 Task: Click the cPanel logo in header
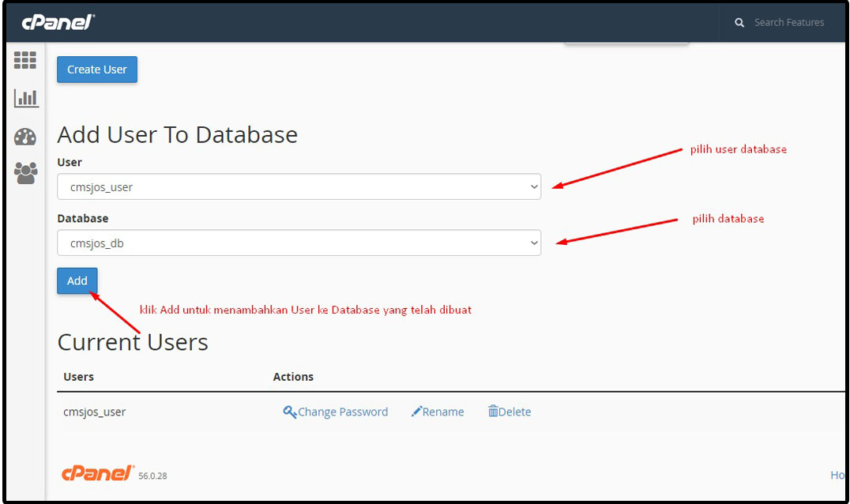pos(58,22)
